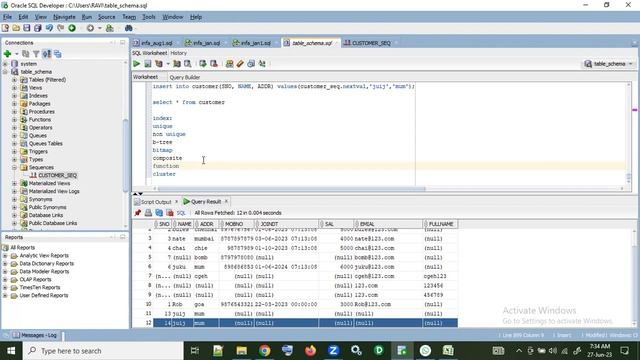Expand the Tables (Filtered) node
The width and height of the screenshot is (640, 360).
click(x=14, y=80)
